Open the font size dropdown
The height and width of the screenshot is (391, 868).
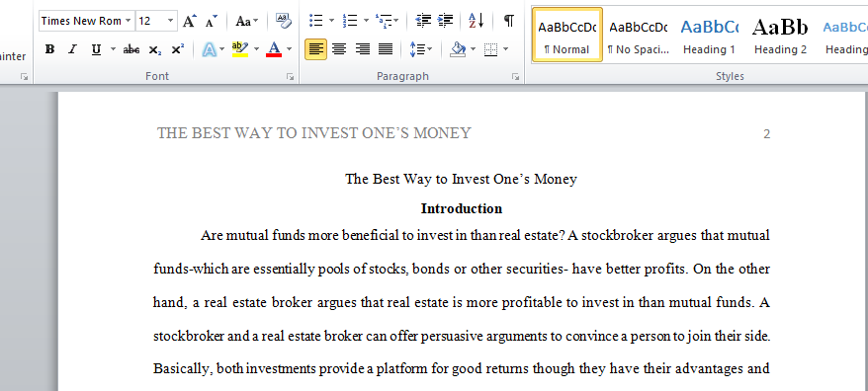point(170,21)
